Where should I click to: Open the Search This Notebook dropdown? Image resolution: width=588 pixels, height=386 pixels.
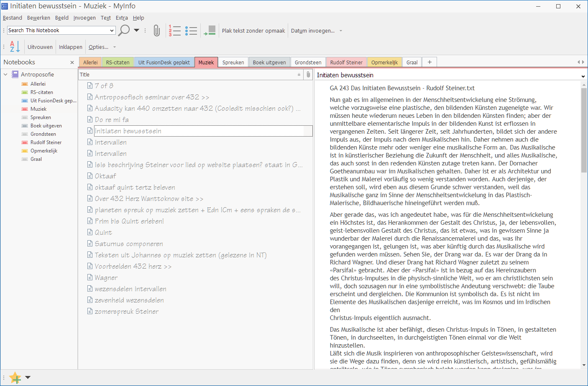click(x=112, y=30)
